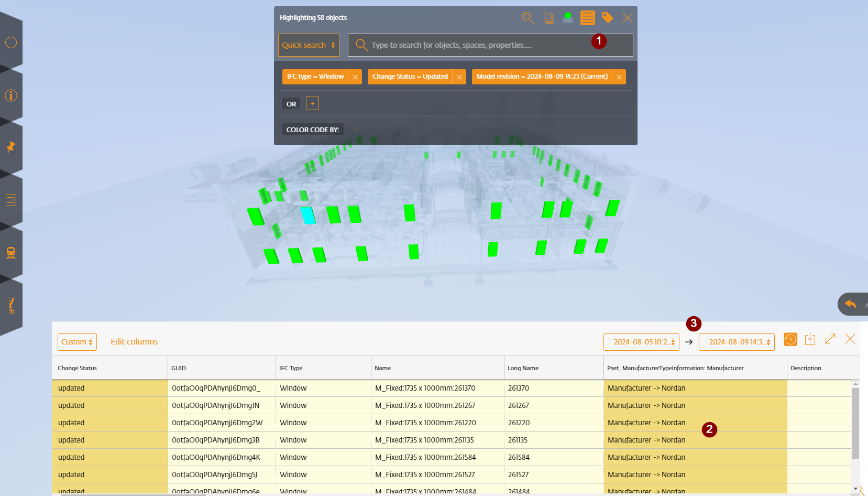The width and height of the screenshot is (868, 496).
Task: Sort by GUID column header
Action: 222,368
